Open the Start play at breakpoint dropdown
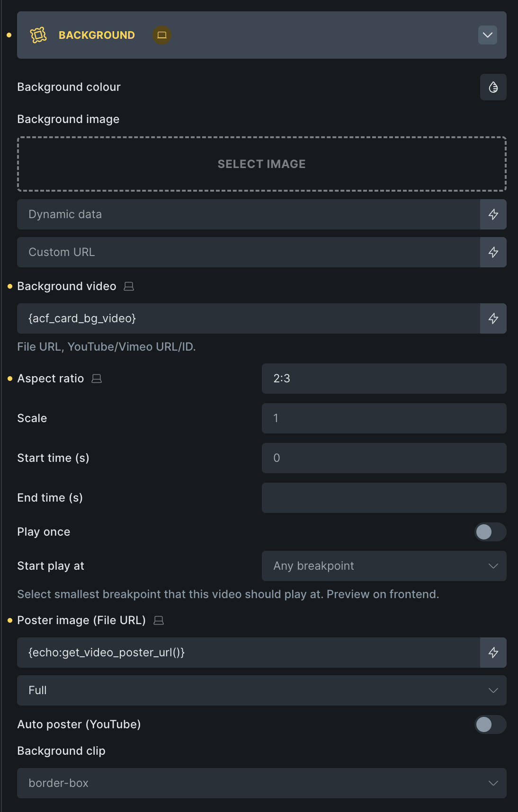Image resolution: width=518 pixels, height=812 pixels. pyautogui.click(x=384, y=566)
